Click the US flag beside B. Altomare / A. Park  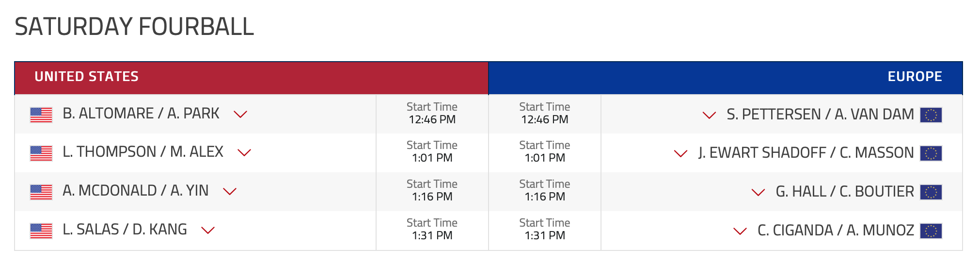[41, 115]
